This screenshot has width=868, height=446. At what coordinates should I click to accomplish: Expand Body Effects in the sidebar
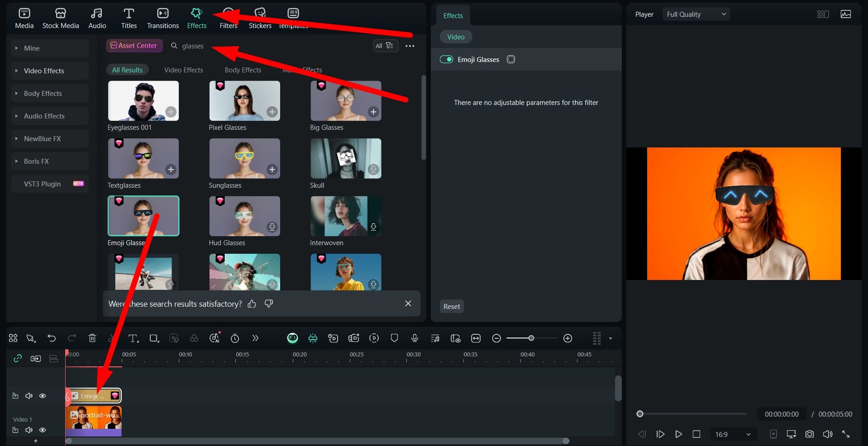tap(50, 93)
